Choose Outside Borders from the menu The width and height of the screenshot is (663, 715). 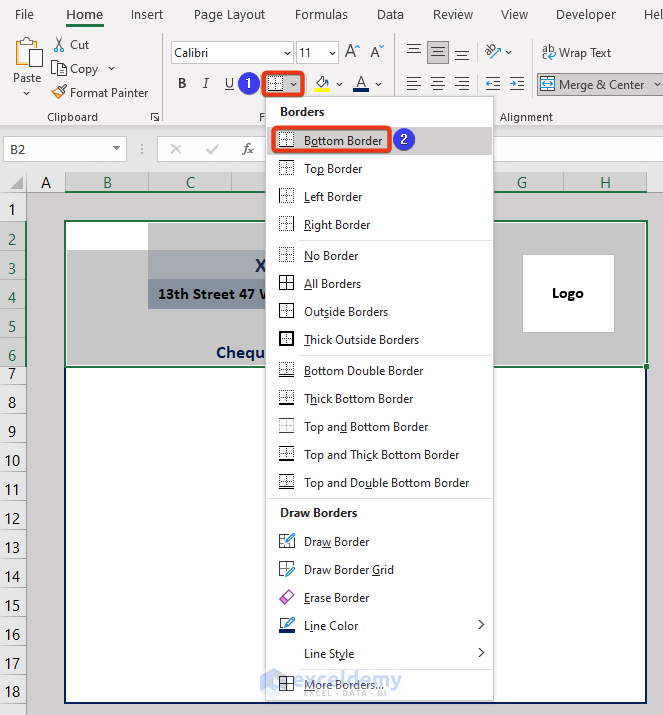379,312
